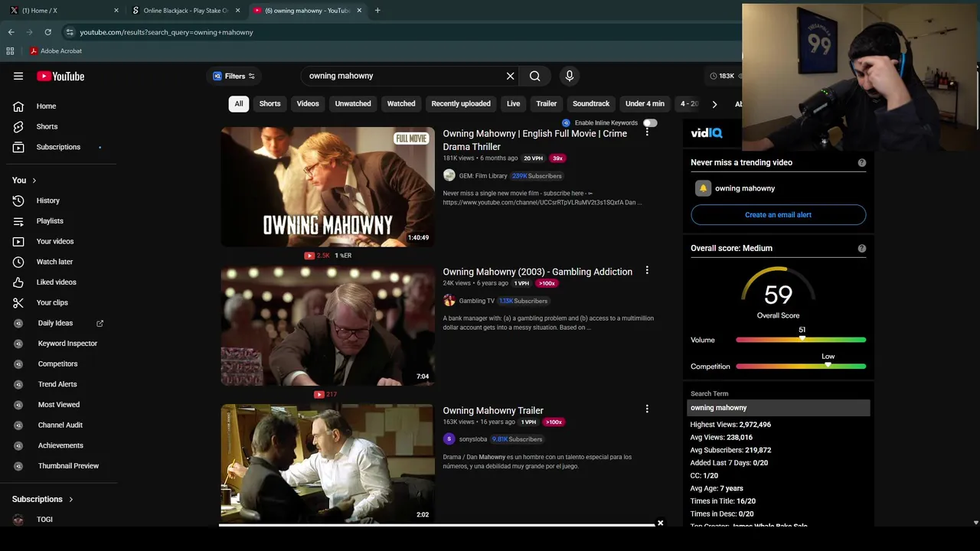
Task: Select the Watched filter chip
Action: [x=401, y=103]
